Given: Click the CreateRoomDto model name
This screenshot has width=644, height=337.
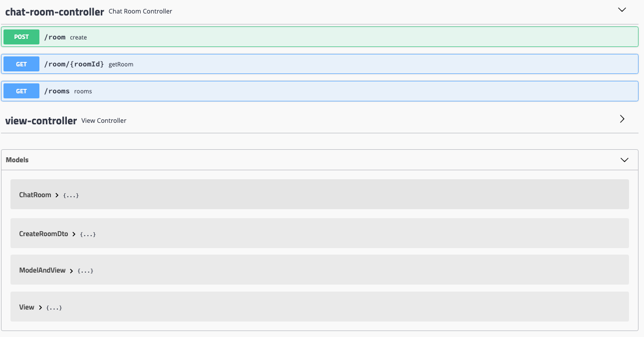Looking at the screenshot, I should pos(43,234).
